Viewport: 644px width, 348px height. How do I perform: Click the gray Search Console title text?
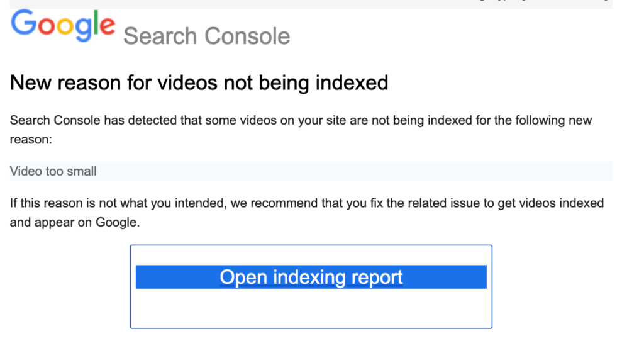(x=206, y=36)
